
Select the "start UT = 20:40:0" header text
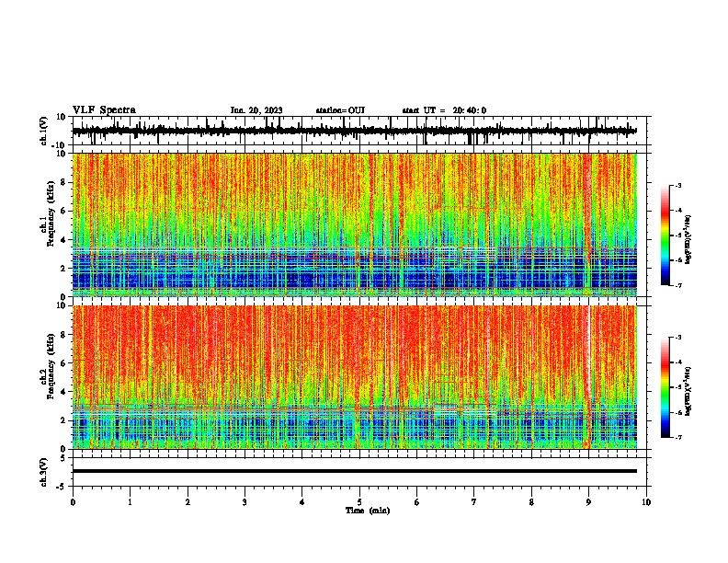[444, 110]
